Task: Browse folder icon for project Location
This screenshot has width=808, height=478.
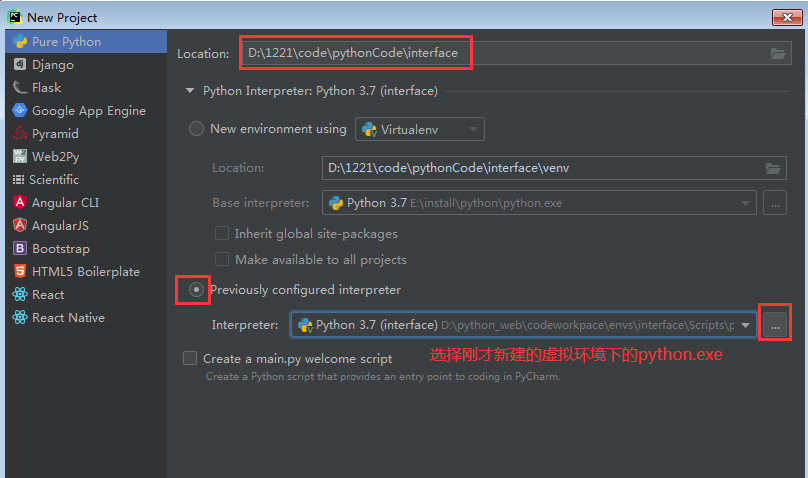Action: click(x=778, y=54)
